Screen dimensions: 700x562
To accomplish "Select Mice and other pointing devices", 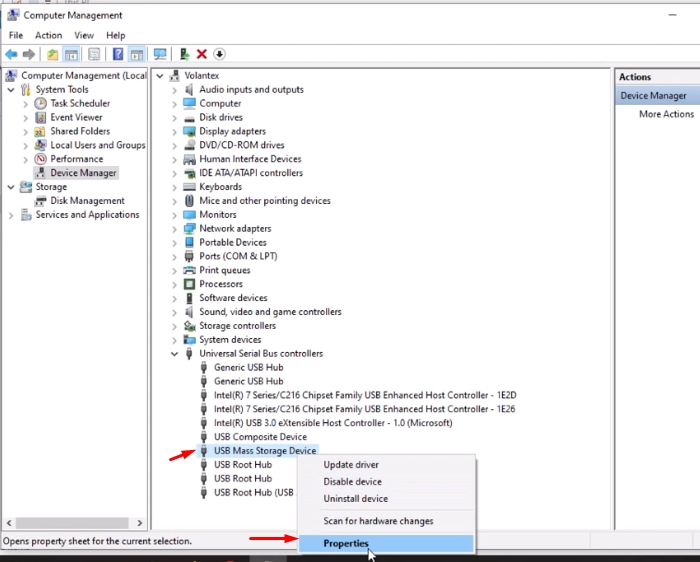I will point(265,201).
